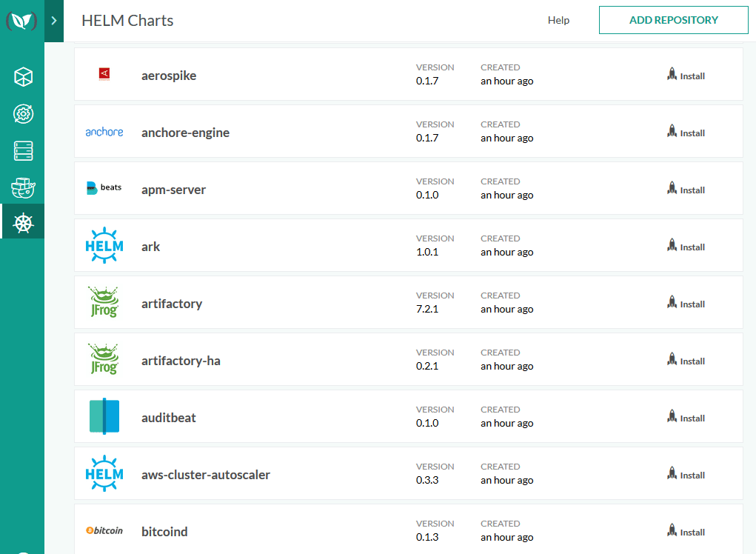Click the rocket icon for ark

[x=672, y=246]
